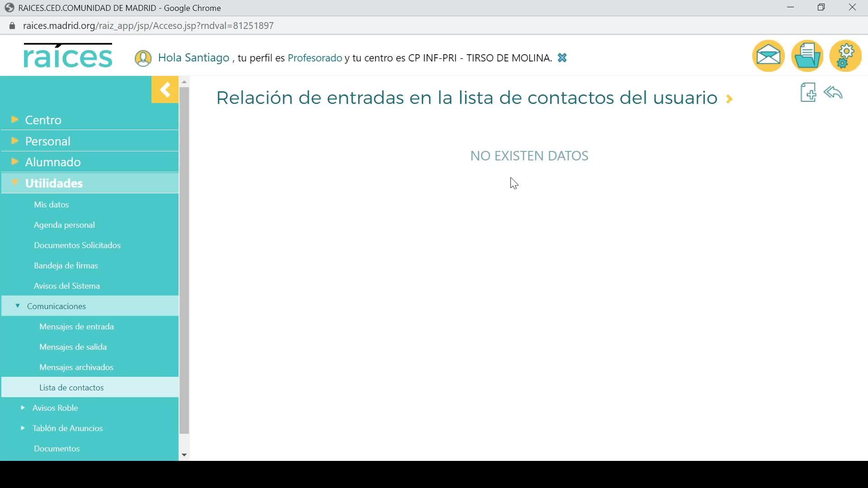The image size is (868, 488).
Task: Collapse the Utilidades menu section
Action: pyautogui.click(x=54, y=183)
